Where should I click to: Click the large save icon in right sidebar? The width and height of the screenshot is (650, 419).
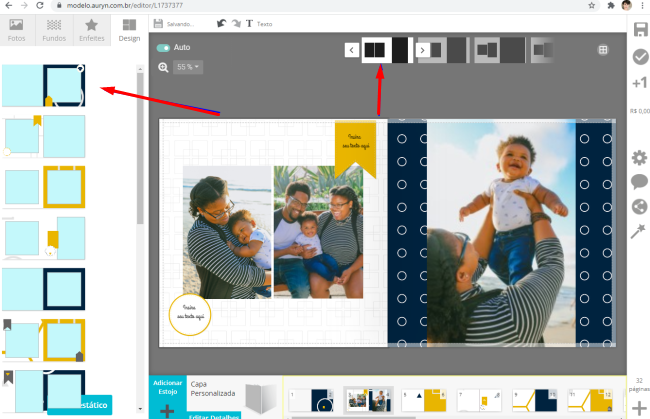[640, 30]
